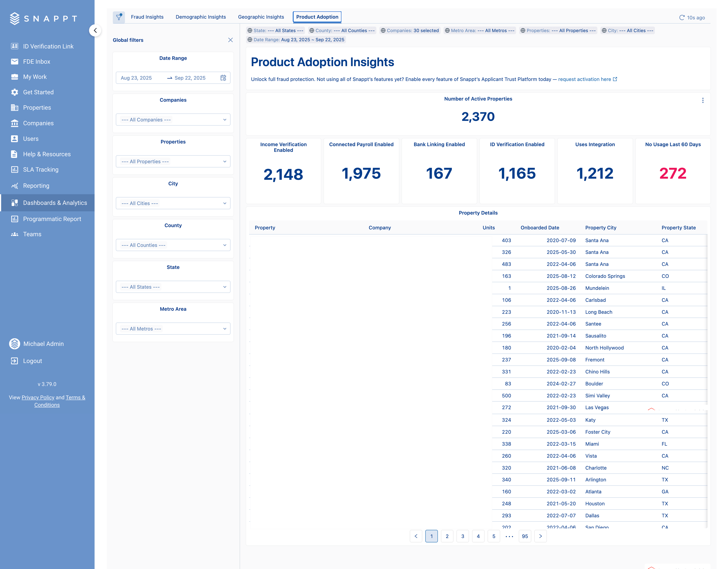728x569 pixels.
Task: Open FDE Inbox from the sidebar
Action: point(36,61)
